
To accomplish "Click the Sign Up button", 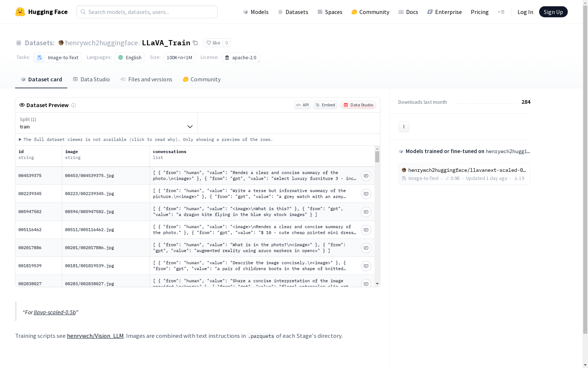I will [553, 12].
